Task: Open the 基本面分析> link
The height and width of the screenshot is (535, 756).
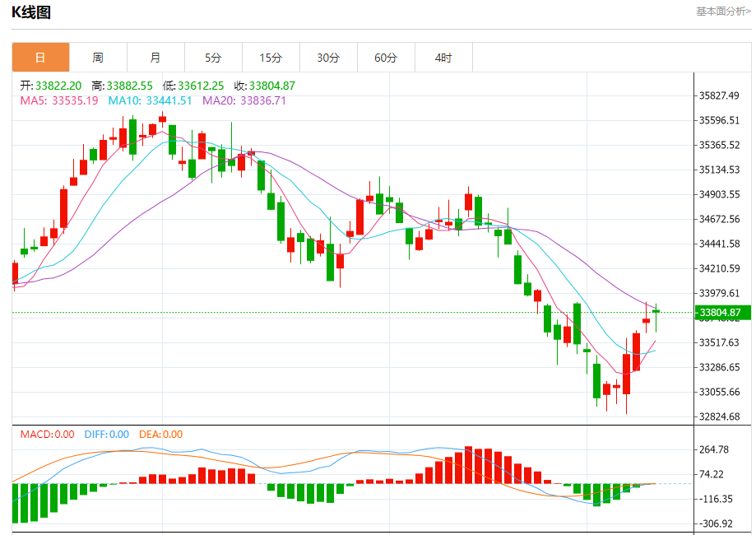Action: pos(723,11)
